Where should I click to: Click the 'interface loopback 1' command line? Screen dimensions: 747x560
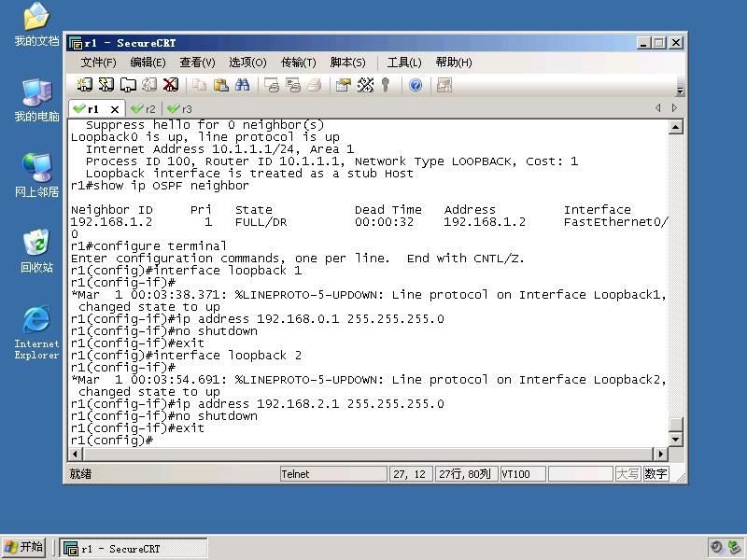186,271
